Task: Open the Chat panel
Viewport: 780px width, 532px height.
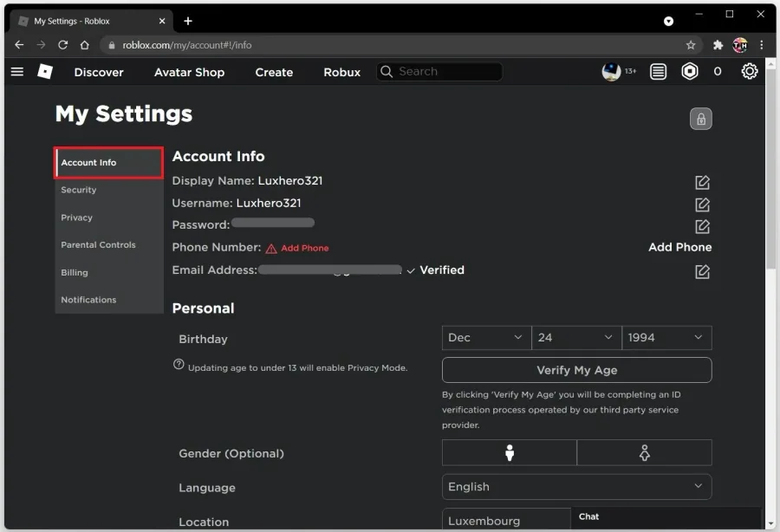Action: click(x=666, y=517)
